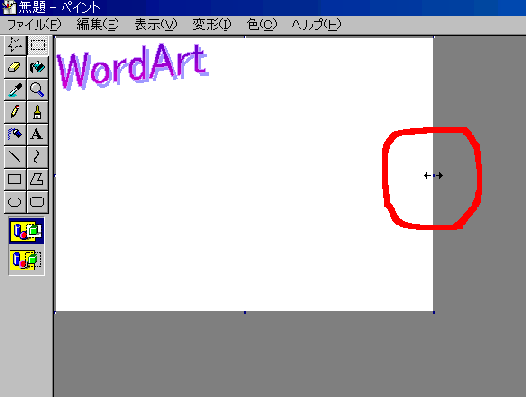The image size is (526, 397).
Task: Open the 色(C) menu
Action: coord(262,24)
